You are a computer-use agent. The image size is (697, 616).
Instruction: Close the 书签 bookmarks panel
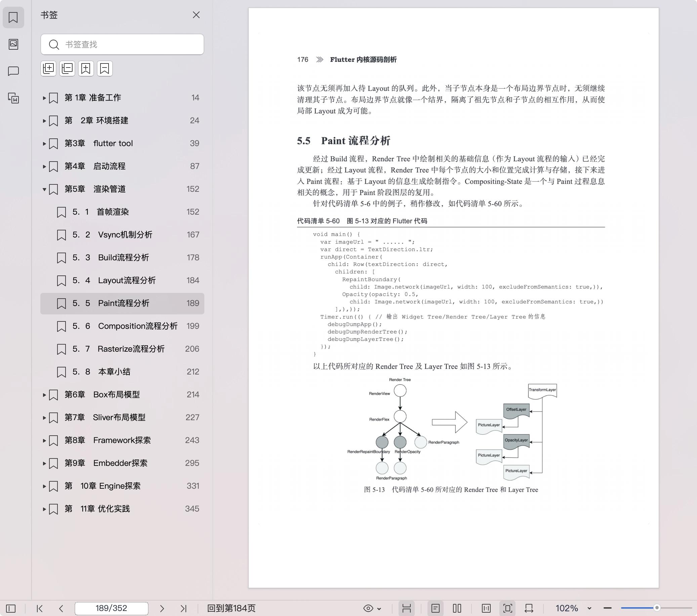pos(196,15)
